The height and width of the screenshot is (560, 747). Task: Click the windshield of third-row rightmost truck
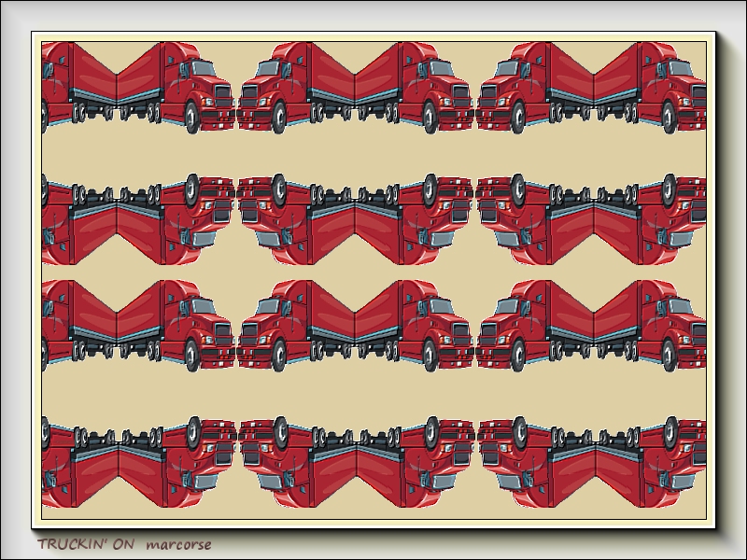[x=680, y=307]
